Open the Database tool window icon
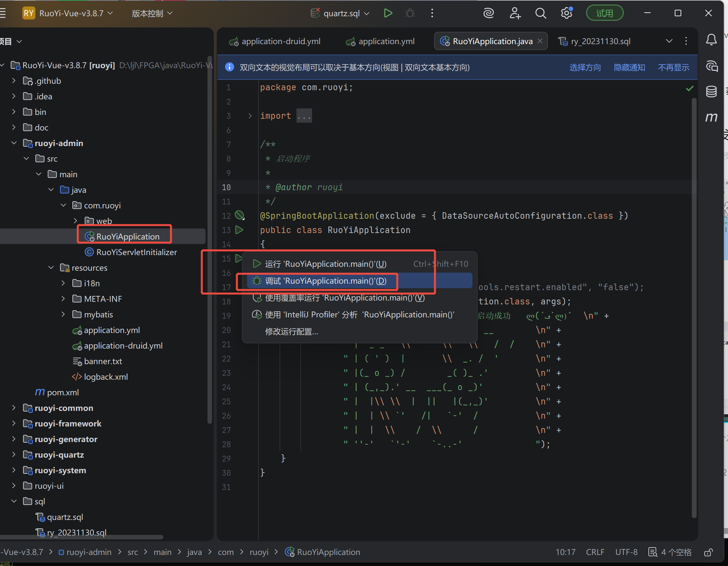The image size is (728, 566). [x=711, y=91]
